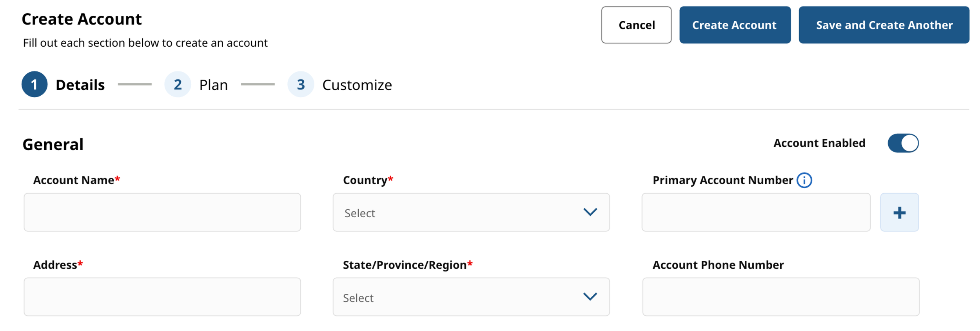
Task: Click the Create Account button
Action: [x=735, y=25]
